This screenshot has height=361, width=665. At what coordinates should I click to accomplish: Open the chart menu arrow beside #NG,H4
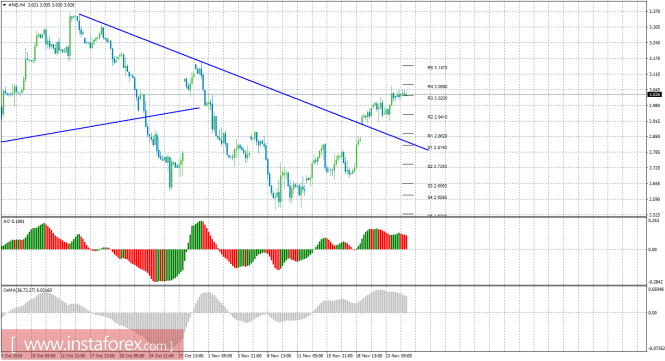[x=4, y=5]
